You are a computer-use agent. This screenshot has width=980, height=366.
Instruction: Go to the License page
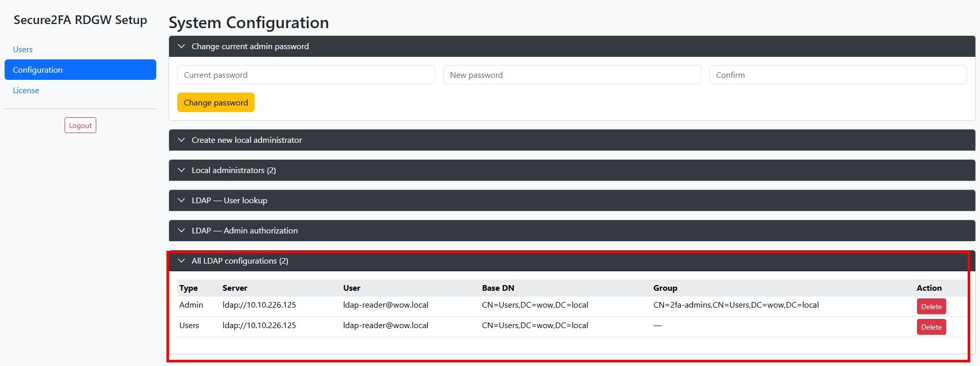[26, 90]
